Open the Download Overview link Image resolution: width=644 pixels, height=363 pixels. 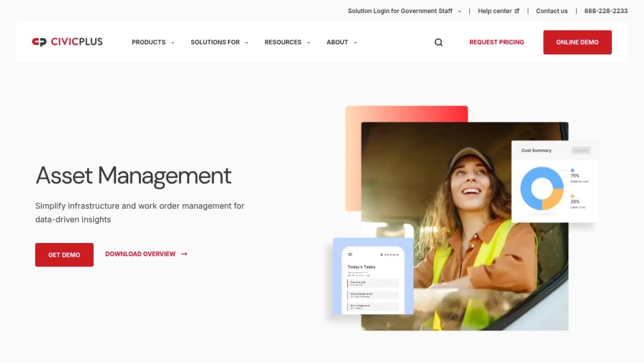(x=141, y=254)
